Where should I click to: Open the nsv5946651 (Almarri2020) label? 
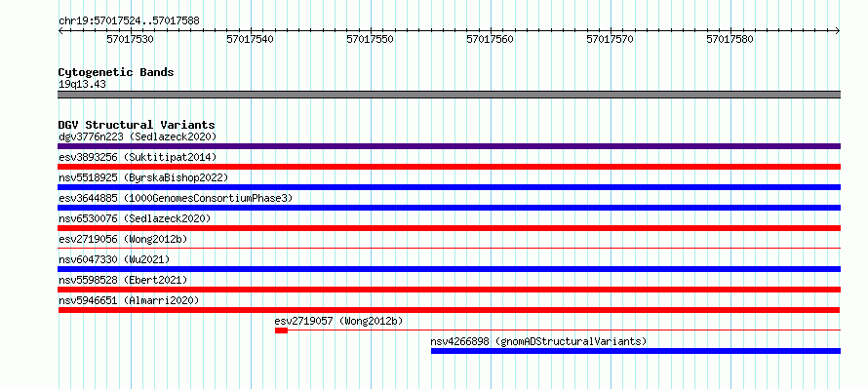coord(129,300)
